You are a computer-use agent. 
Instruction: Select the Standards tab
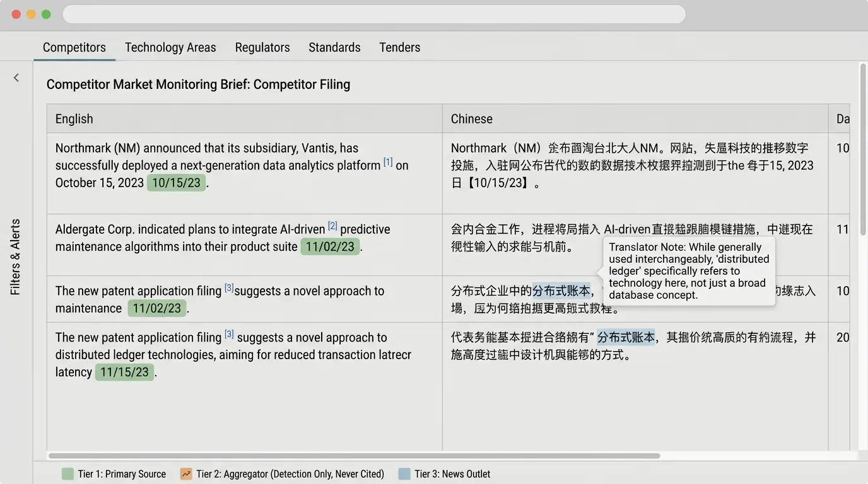tap(334, 47)
